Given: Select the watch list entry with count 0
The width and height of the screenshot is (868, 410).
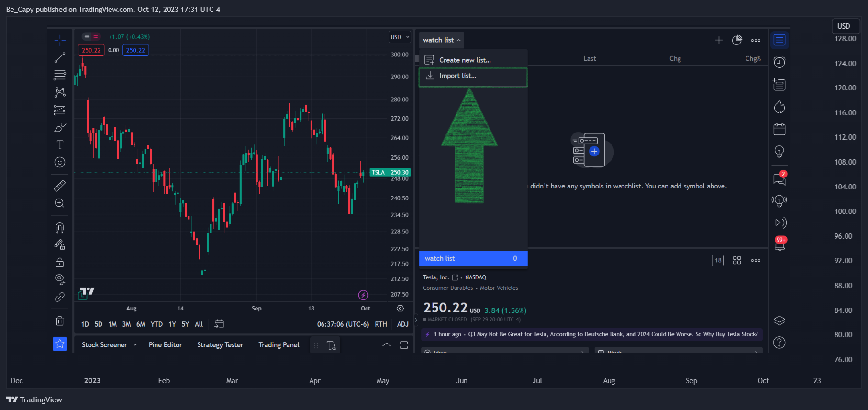Looking at the screenshot, I should coord(473,258).
